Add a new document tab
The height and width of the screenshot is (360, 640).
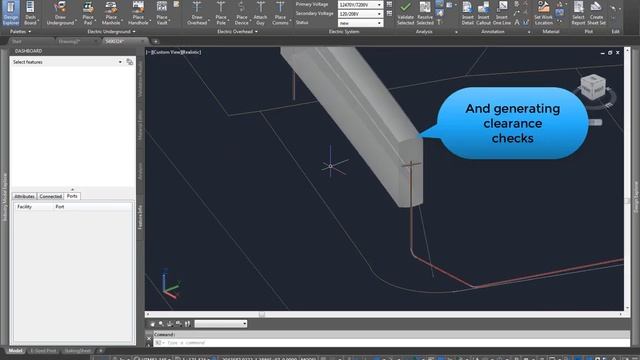coord(156,41)
